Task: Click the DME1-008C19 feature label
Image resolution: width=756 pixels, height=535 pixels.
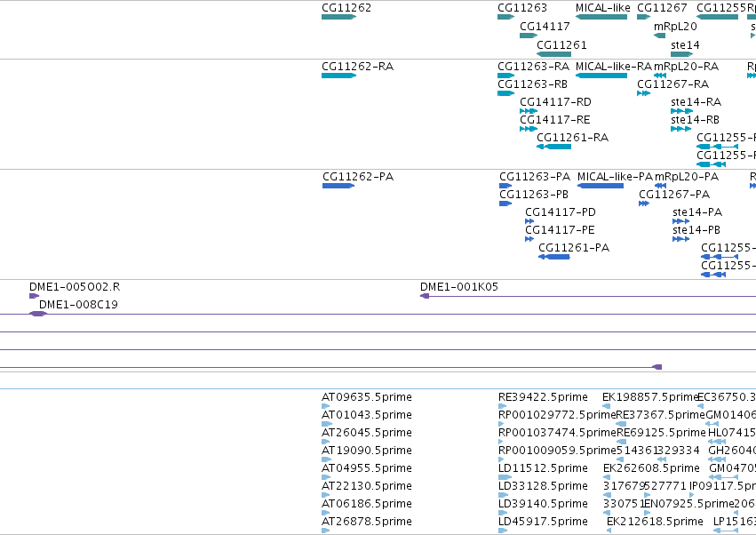Action: (x=78, y=305)
